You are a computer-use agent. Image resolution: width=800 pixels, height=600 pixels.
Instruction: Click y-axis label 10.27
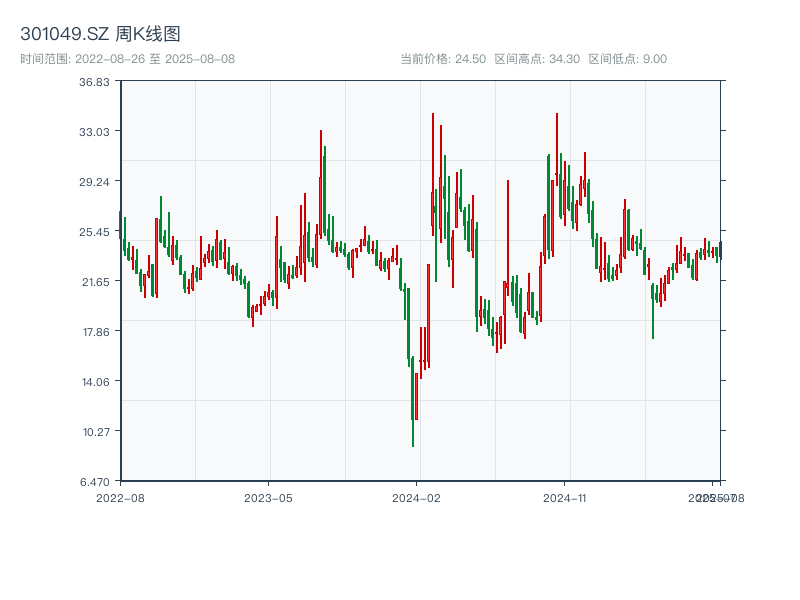96,432
